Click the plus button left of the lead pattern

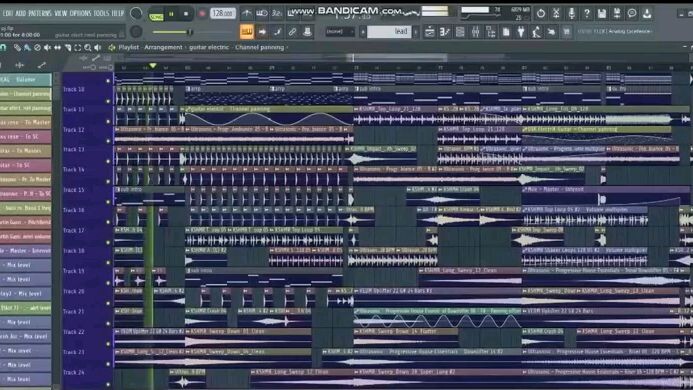[x=363, y=32]
